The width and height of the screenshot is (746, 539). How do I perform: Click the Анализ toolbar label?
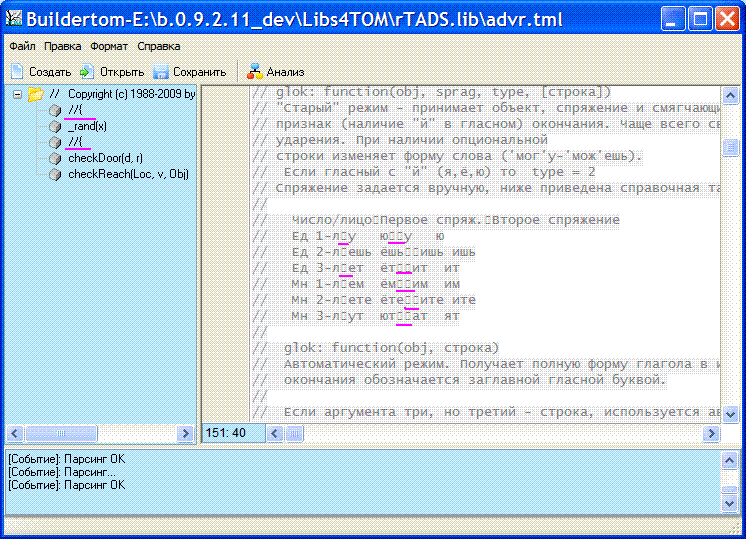[285, 72]
